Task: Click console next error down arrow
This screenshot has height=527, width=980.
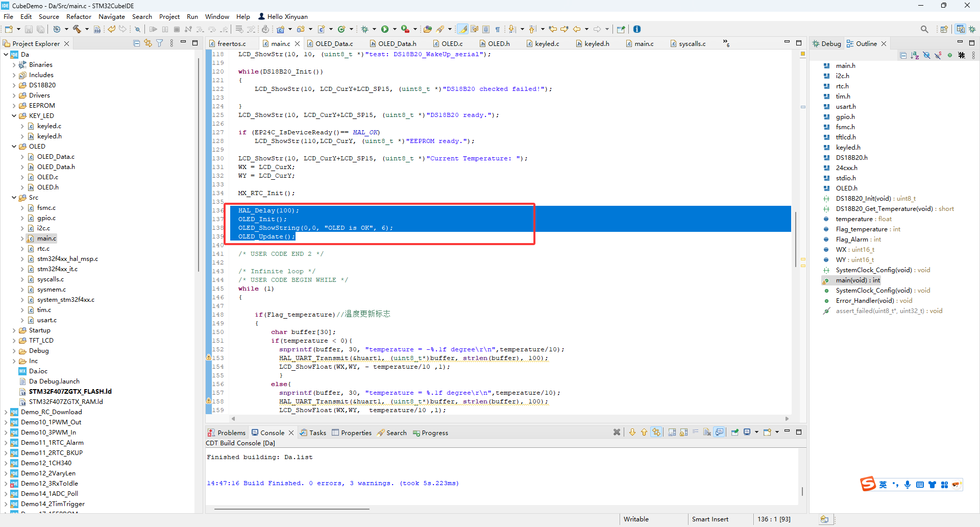Action: click(632, 432)
